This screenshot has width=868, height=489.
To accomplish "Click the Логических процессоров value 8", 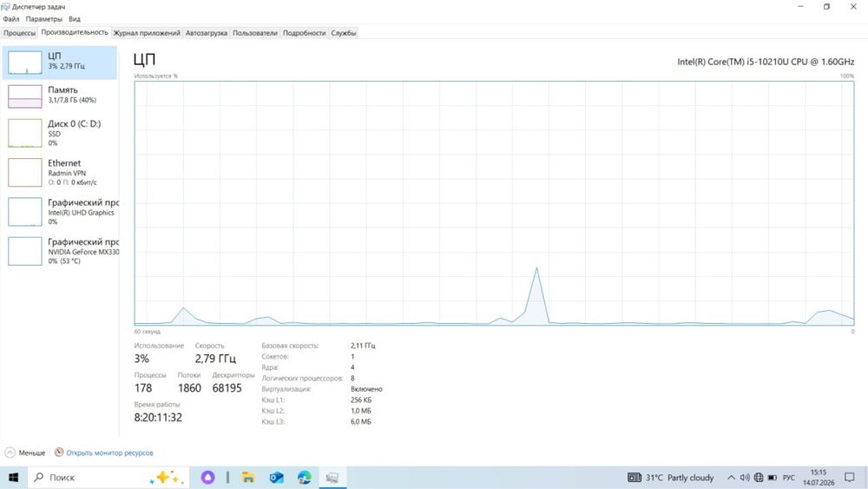I will (x=352, y=378).
